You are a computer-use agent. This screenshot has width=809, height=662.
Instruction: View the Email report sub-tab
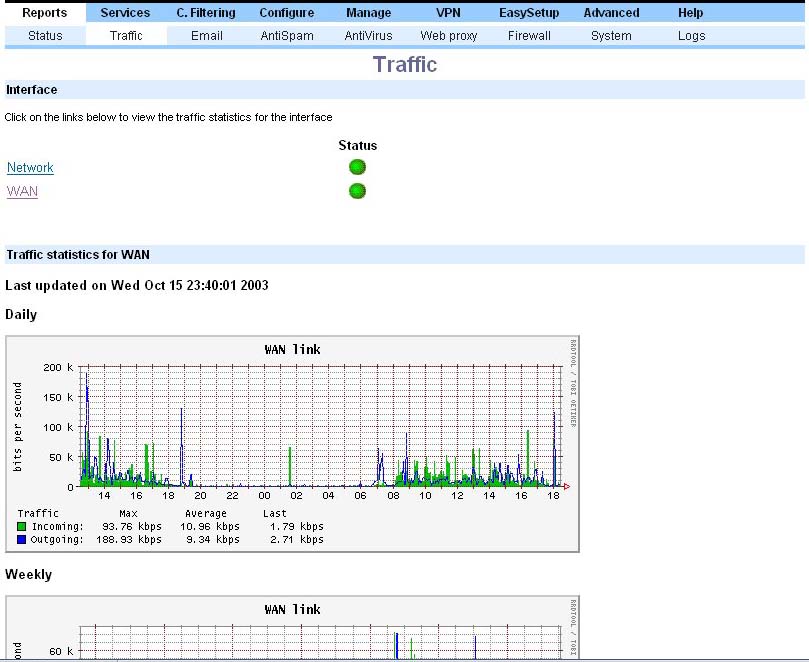[206, 36]
